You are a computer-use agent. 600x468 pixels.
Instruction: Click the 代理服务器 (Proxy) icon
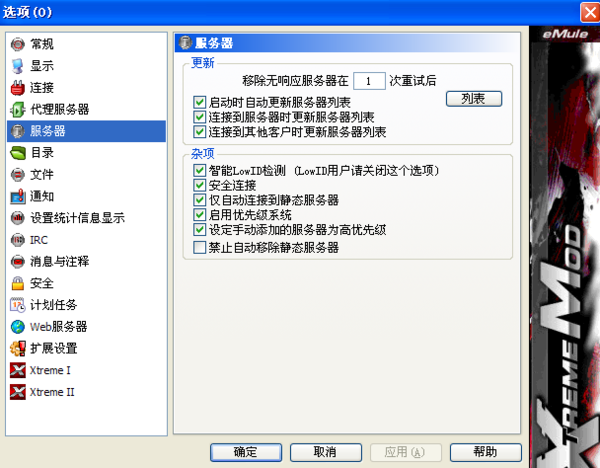[x=18, y=109]
